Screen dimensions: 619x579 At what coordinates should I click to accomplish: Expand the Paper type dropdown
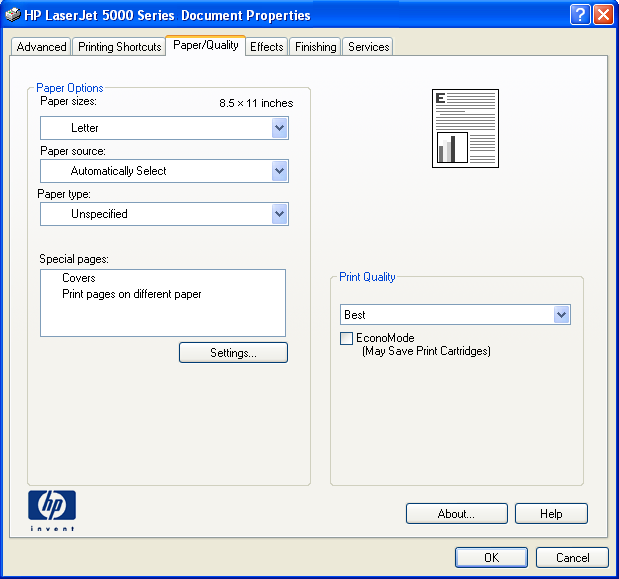(279, 214)
